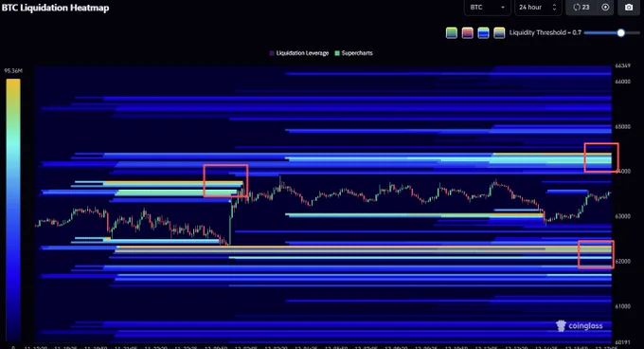644x349 pixels.
Task: Toggle the Liquidation Leverage legend series
Action: point(299,53)
